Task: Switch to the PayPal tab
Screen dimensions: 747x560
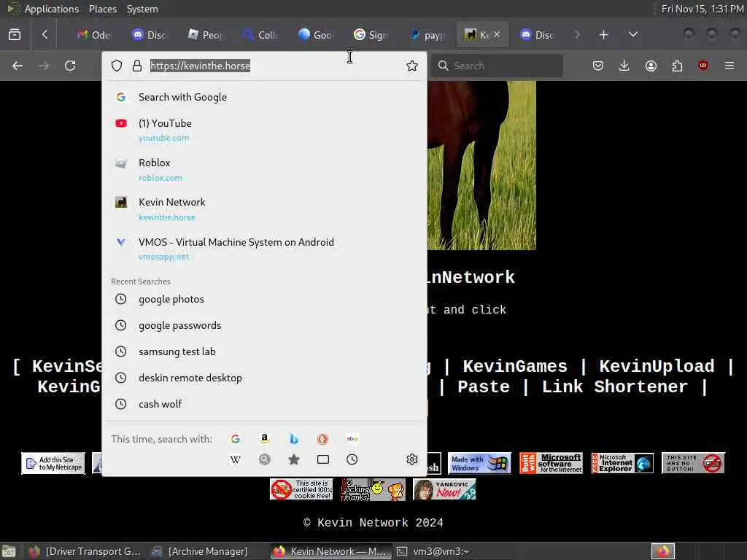Action: (x=427, y=35)
